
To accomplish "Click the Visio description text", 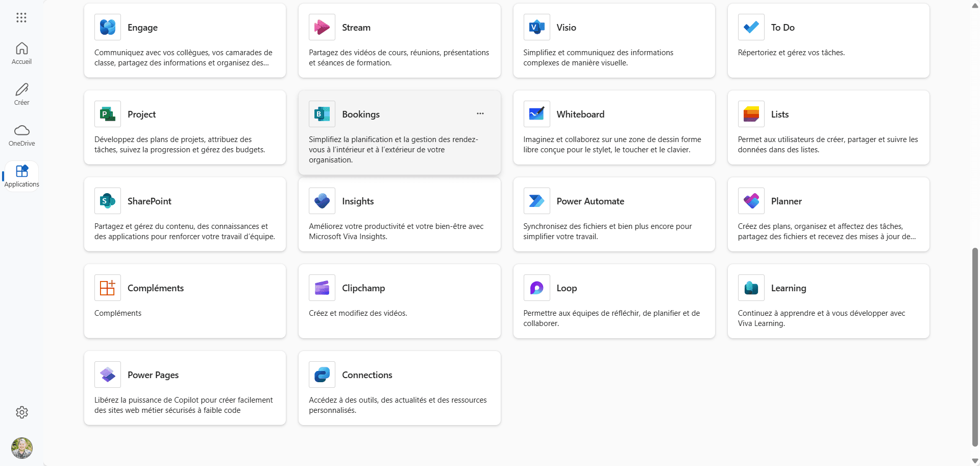I will click(598, 58).
